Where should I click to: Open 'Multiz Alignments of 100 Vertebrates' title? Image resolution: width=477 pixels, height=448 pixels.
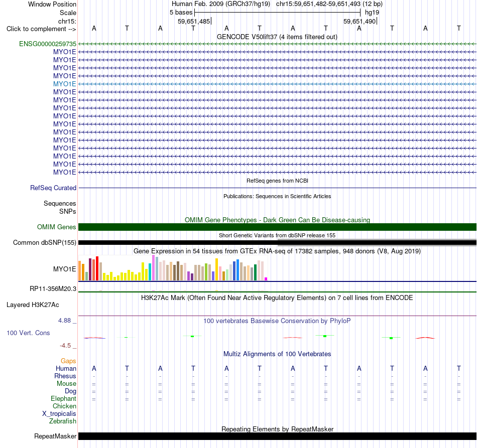(x=277, y=354)
